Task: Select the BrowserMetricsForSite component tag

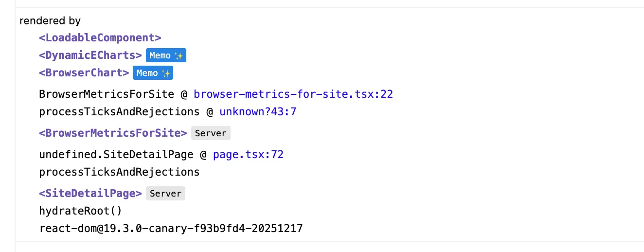Action: [x=113, y=133]
